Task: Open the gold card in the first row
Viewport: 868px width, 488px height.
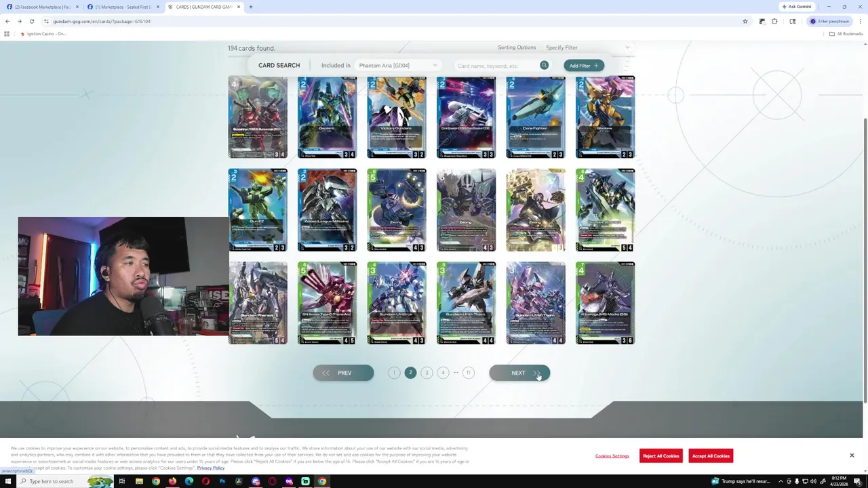Action: point(605,117)
